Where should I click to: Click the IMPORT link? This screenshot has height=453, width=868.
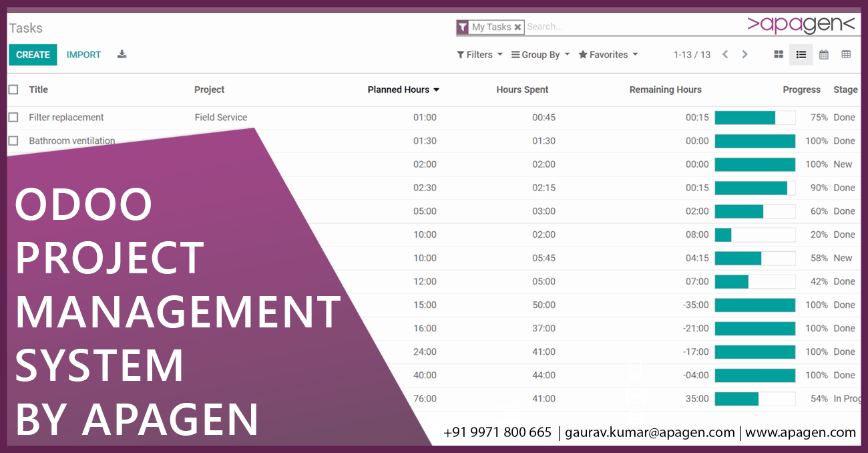click(x=83, y=54)
